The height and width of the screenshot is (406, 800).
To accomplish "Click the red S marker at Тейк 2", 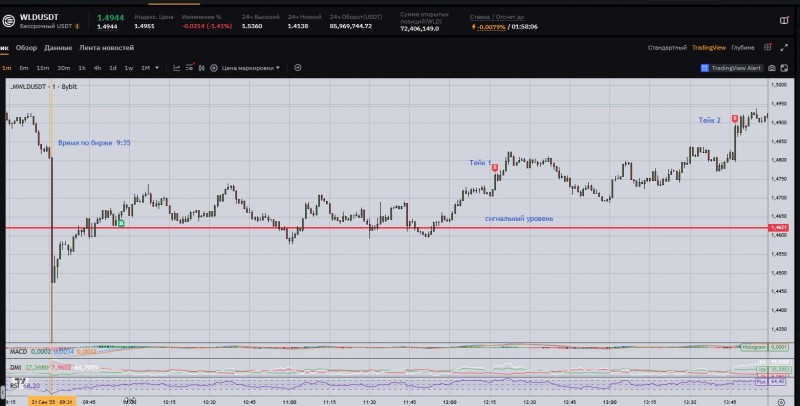I will click(735, 118).
